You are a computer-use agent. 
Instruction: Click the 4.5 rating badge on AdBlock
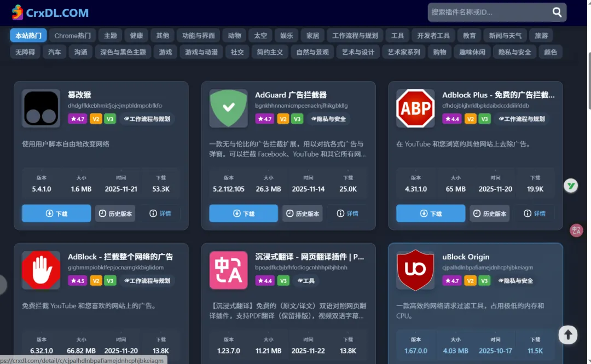point(78,281)
